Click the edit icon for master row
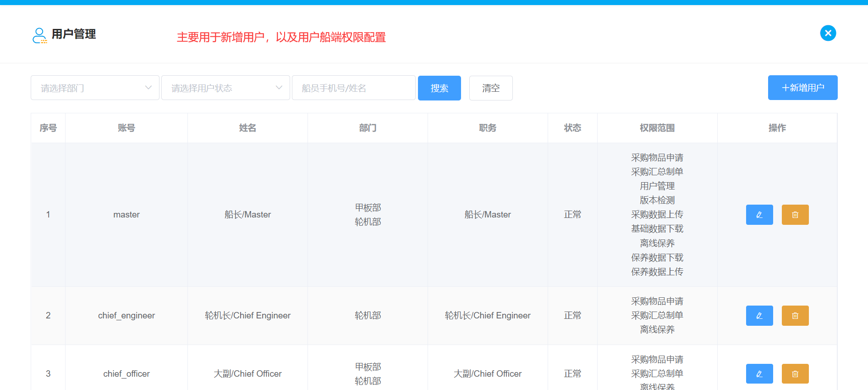 point(759,215)
